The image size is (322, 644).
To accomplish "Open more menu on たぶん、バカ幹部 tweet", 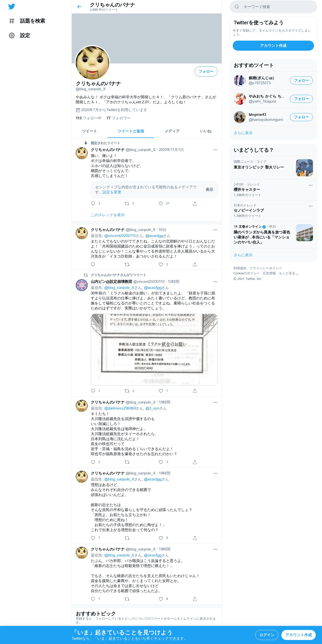I will 215,549.
